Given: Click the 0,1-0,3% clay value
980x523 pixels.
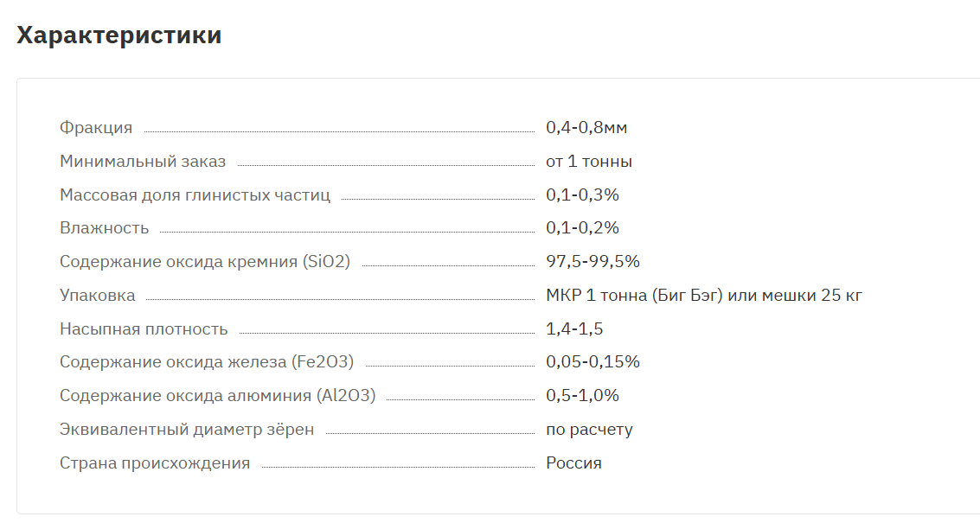Looking at the screenshot, I should (x=582, y=195).
